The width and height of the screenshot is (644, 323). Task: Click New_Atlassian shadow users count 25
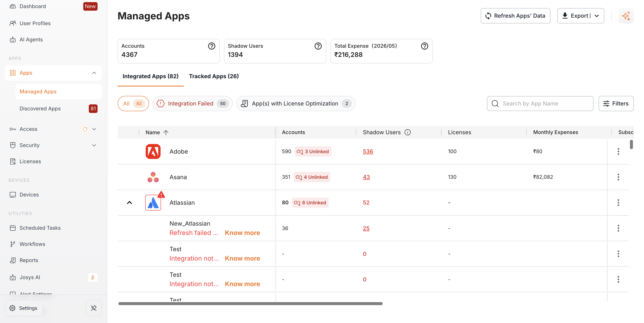pos(366,228)
